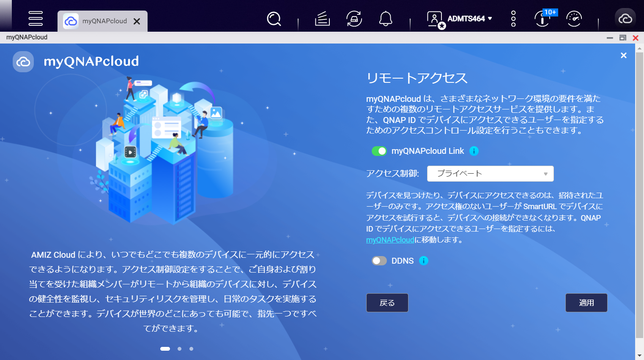The width and height of the screenshot is (644, 360).
Task: Open the アクセス制御 dropdown
Action: pyautogui.click(x=490, y=174)
